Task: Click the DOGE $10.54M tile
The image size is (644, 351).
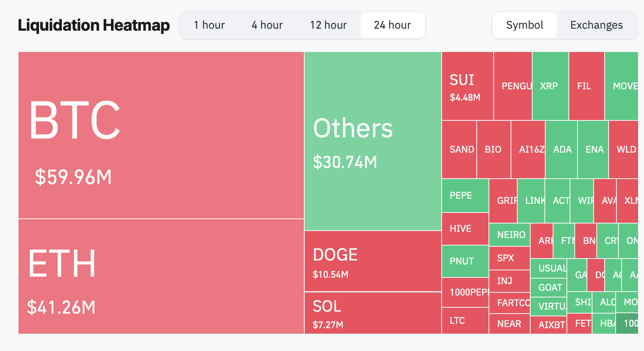Action: pyautogui.click(x=372, y=261)
